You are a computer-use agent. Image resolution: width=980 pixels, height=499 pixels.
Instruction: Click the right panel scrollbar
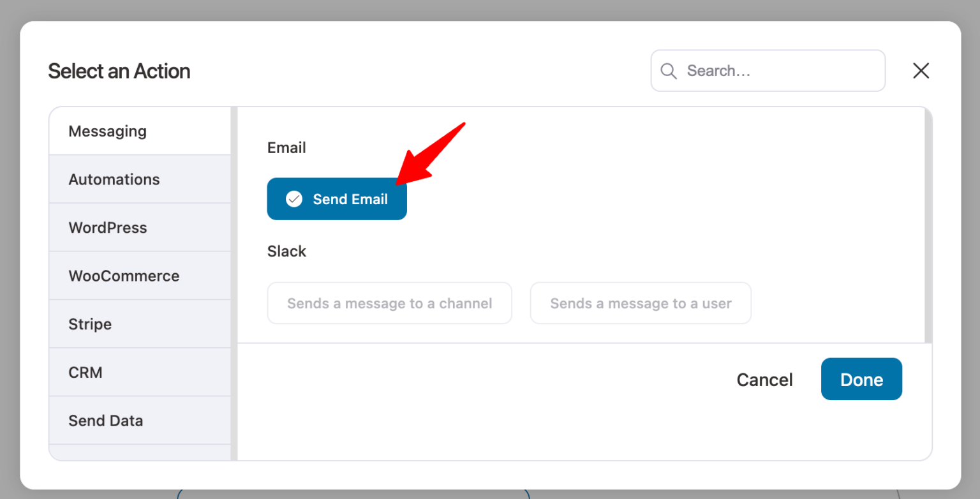(927, 223)
